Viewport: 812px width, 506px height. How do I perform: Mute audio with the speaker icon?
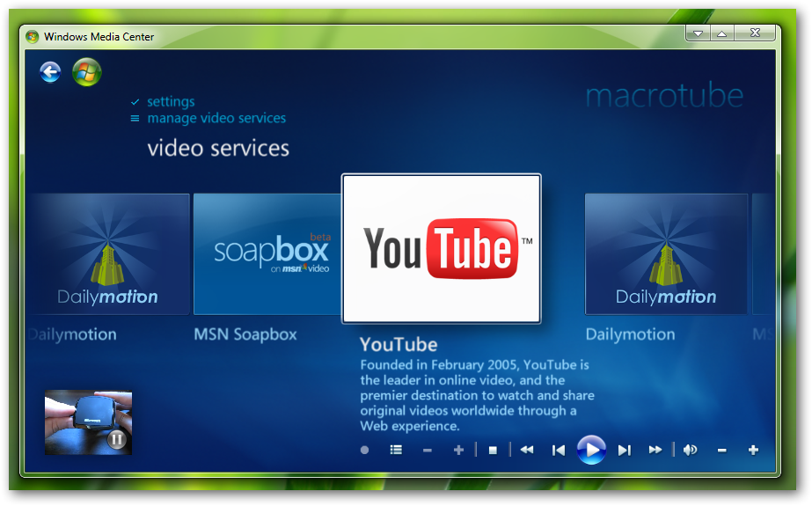click(690, 450)
